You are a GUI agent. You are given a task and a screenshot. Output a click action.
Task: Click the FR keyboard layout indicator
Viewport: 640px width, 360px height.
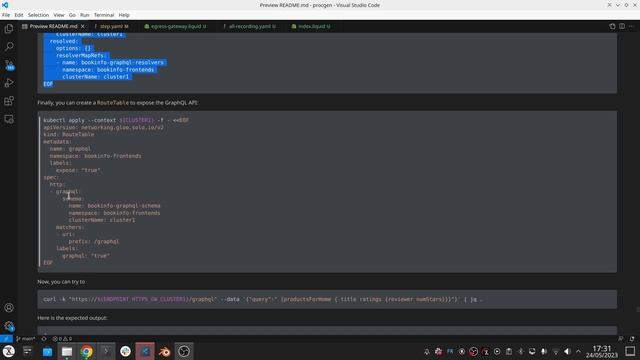[450, 351]
